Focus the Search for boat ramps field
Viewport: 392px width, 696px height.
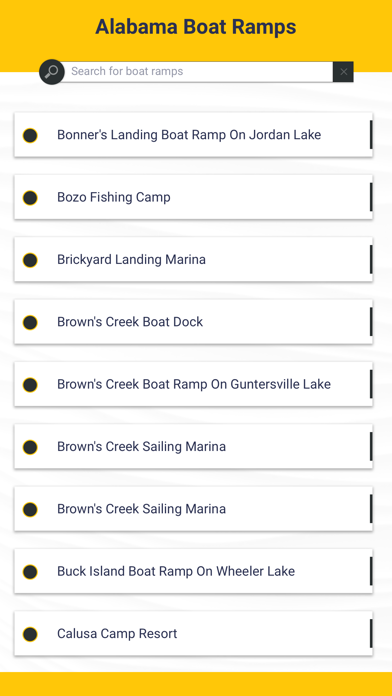tap(199, 72)
